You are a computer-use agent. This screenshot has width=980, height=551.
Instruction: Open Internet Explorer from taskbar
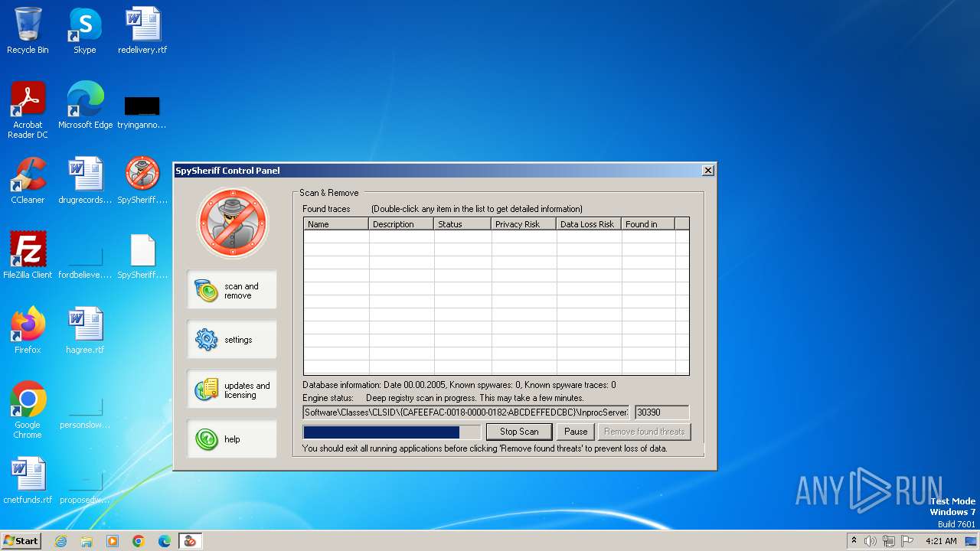[x=61, y=541]
